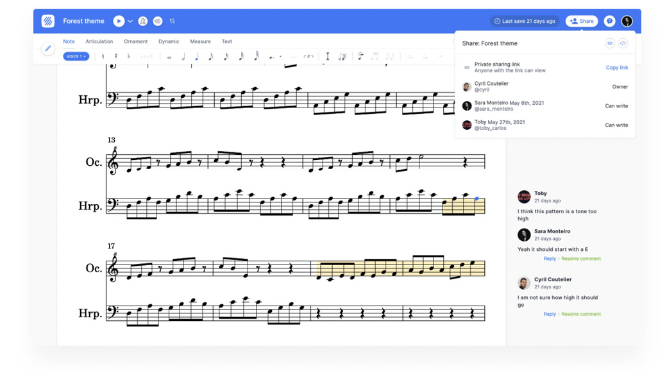Click the Flat logo icon

tap(48, 21)
